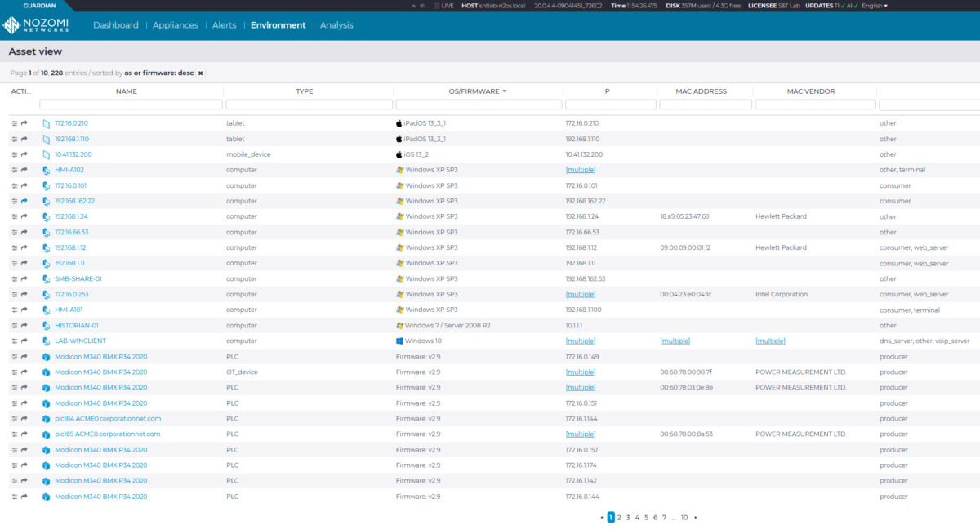980x530 pixels.
Task: Click the PLC icon beside plc184.ACME0.corporationnet.com
Action: pyautogui.click(x=47, y=418)
